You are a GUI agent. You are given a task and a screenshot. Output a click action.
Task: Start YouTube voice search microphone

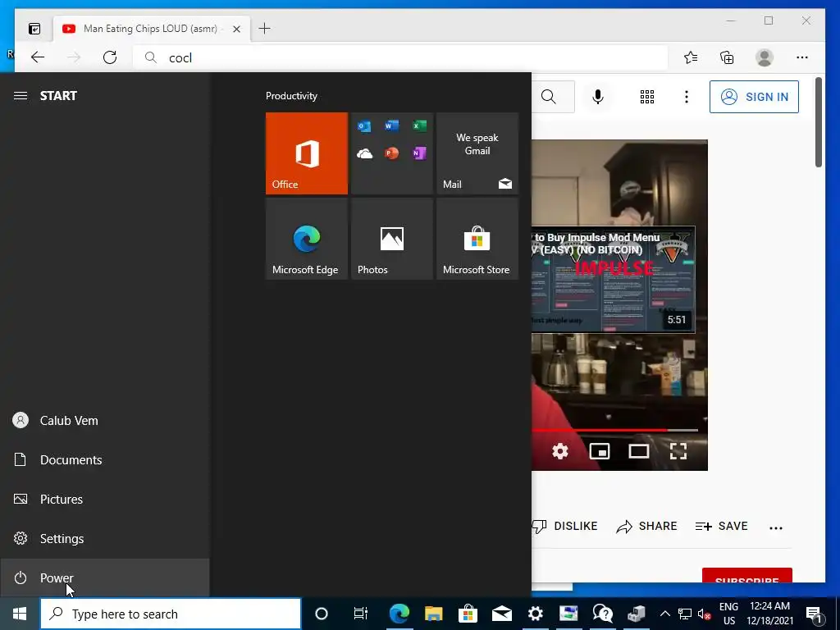[x=598, y=97]
